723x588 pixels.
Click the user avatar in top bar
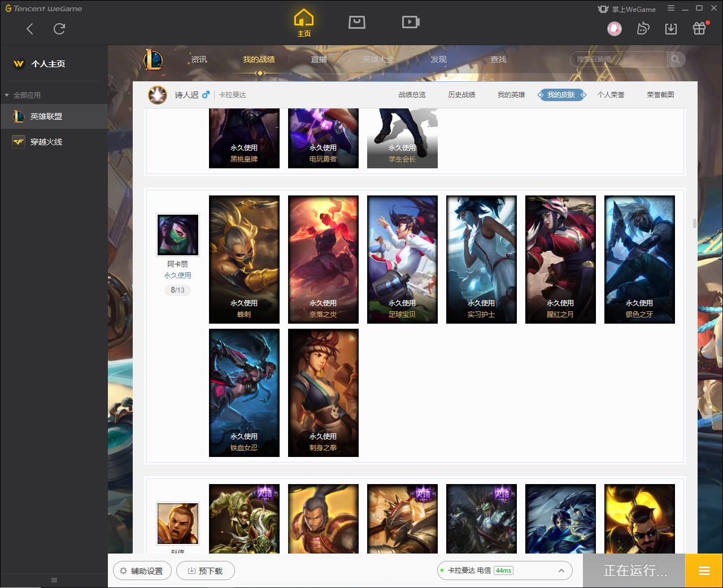pyautogui.click(x=615, y=28)
